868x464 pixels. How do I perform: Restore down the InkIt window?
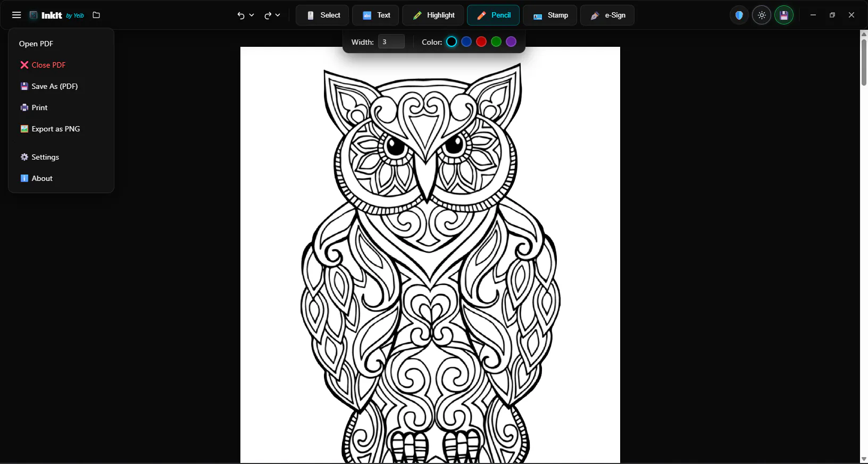pos(832,15)
